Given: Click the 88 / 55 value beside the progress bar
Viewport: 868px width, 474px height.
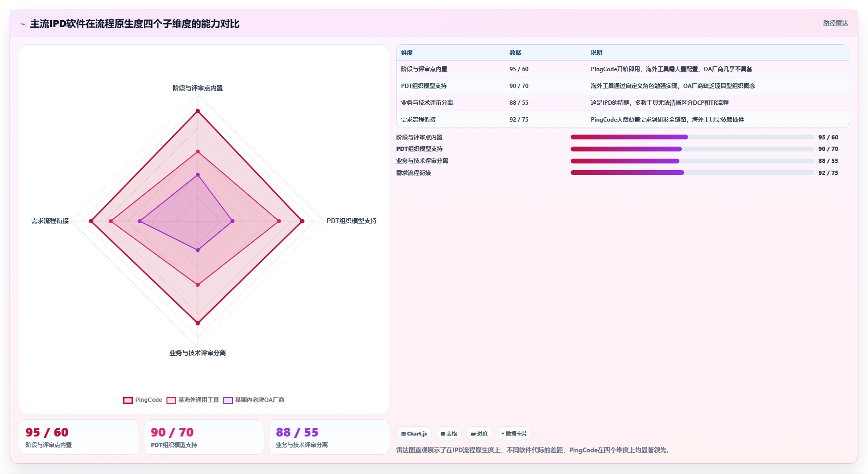Looking at the screenshot, I should pos(828,161).
